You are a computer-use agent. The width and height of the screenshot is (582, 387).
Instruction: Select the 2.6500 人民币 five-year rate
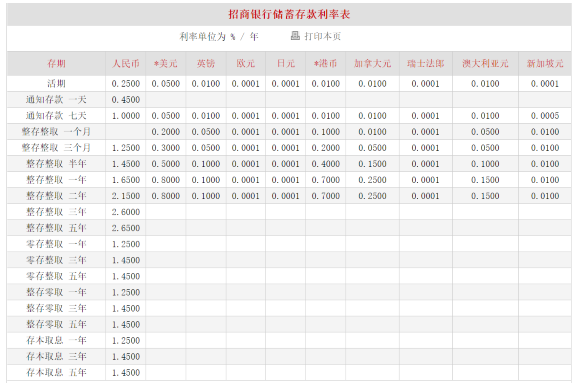(126, 228)
